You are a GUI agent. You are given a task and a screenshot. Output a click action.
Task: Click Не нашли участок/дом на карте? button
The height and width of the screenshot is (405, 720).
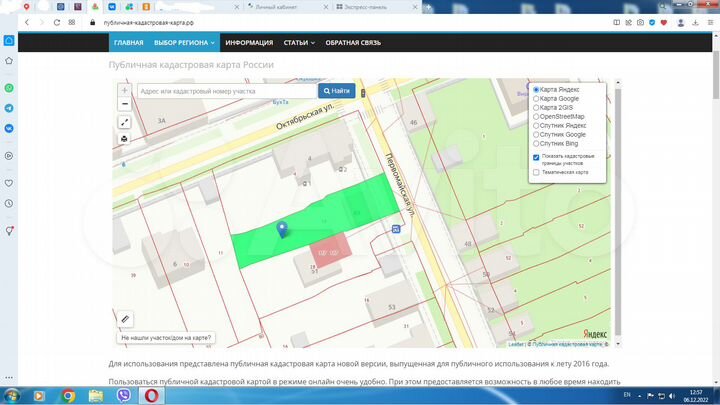click(x=166, y=338)
